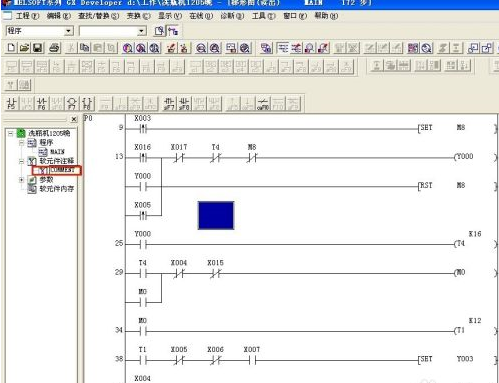The width and height of the screenshot is (499, 383).
Task: Click the red write mode icon
Action: [296, 48]
